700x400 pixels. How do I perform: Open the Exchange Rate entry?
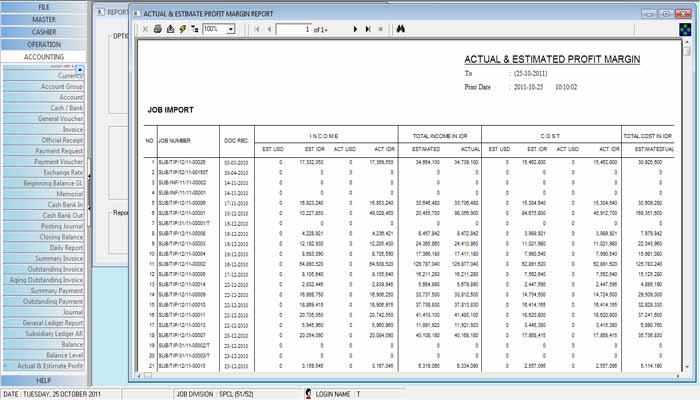pyautogui.click(x=46, y=172)
